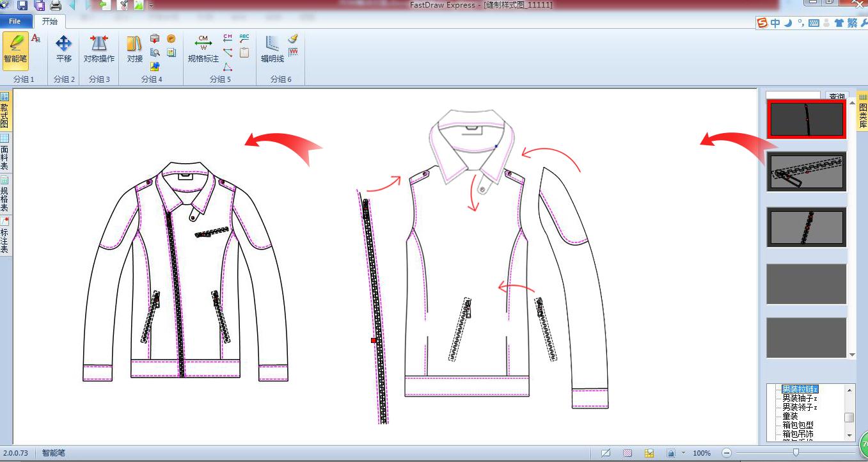The image size is (868, 462).
Task: Select the third slanted zipper thumbnail
Action: [807, 227]
